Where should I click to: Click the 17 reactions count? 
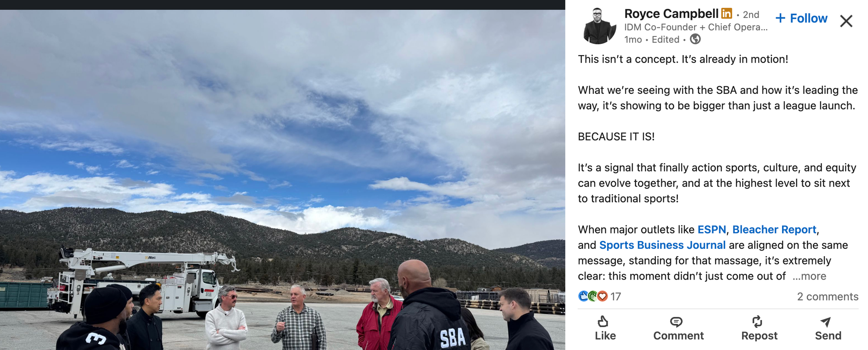tap(615, 297)
